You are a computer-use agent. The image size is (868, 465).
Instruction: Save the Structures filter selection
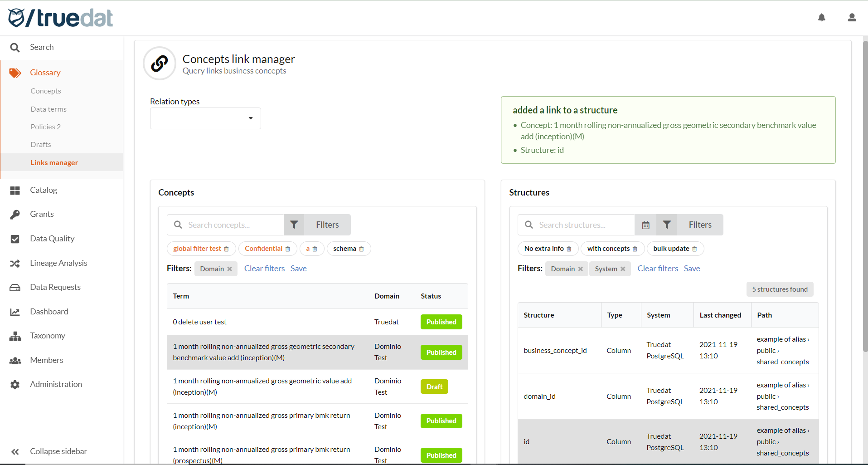(692, 268)
